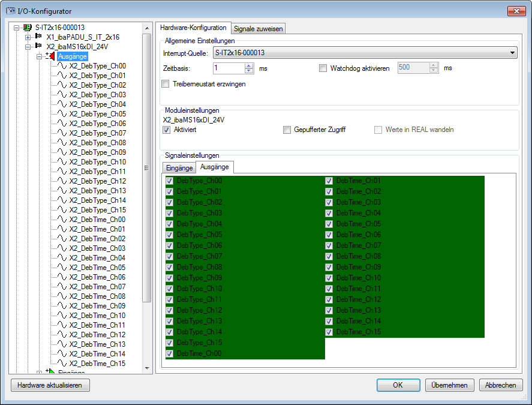Click the X2_DebTime_Ch00 signal wave icon

point(62,220)
